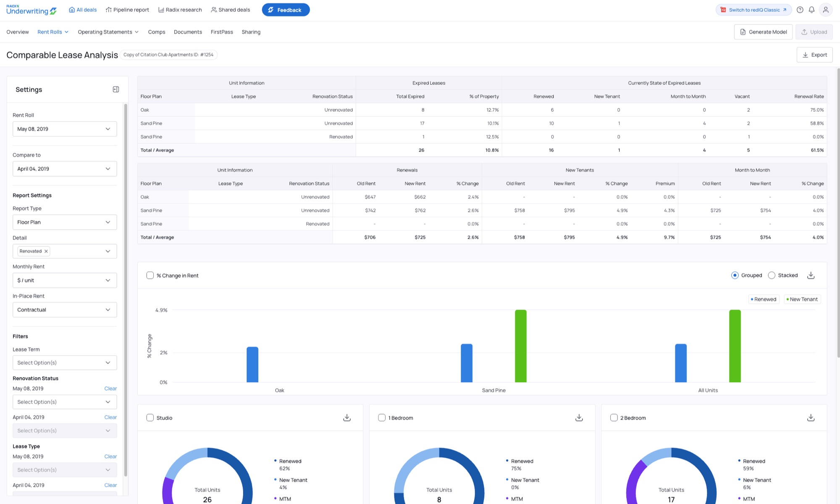Click the Radix Underwriting logo
The width and height of the screenshot is (840, 504).
(x=31, y=10)
